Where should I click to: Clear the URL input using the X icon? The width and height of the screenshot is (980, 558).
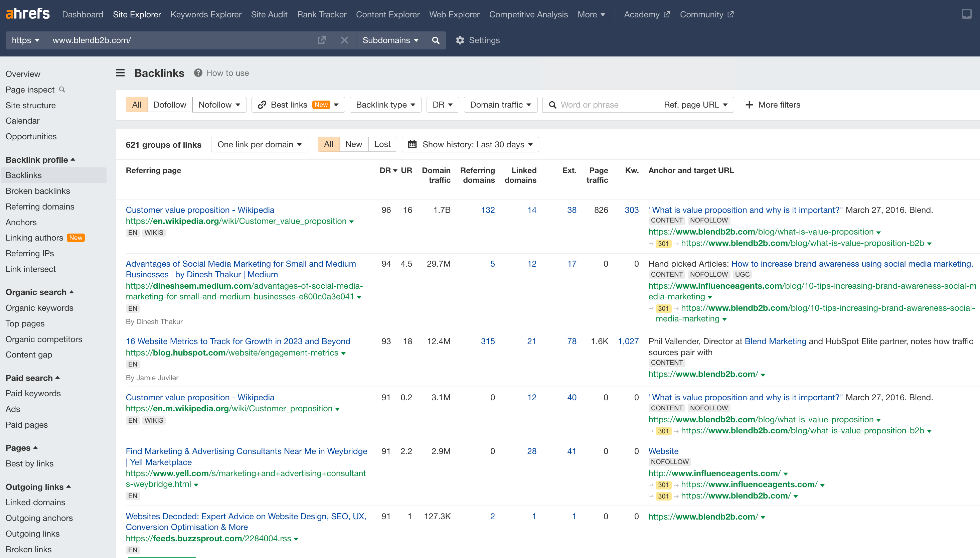tap(344, 40)
